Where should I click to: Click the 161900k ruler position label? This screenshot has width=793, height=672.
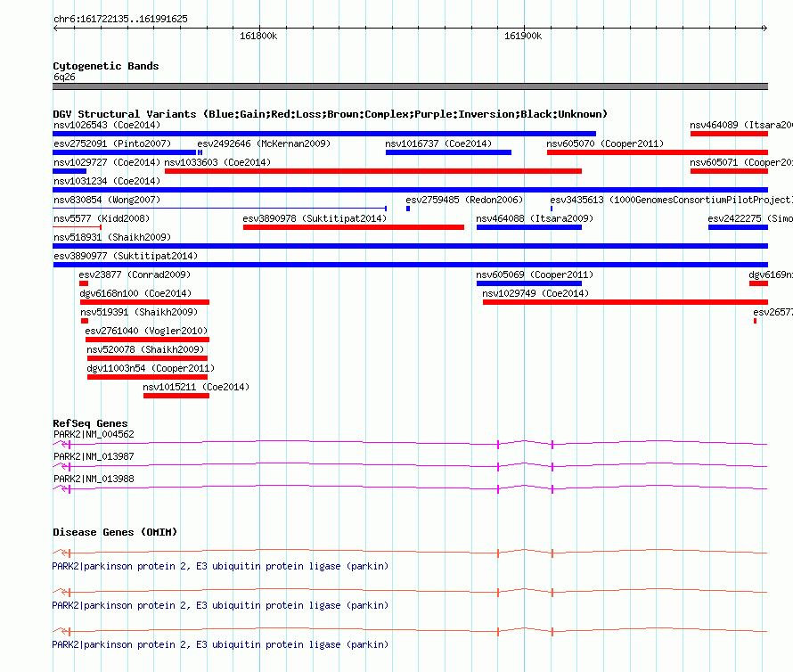(x=523, y=36)
